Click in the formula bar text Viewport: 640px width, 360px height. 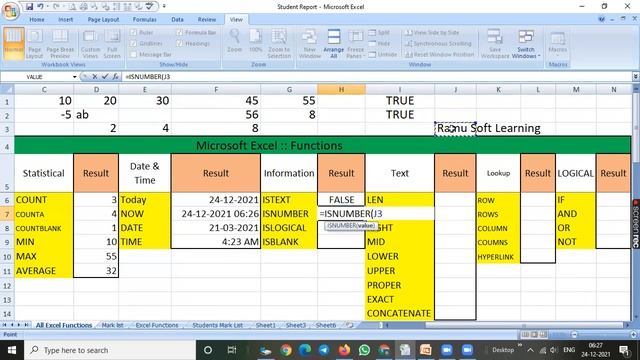148,76
